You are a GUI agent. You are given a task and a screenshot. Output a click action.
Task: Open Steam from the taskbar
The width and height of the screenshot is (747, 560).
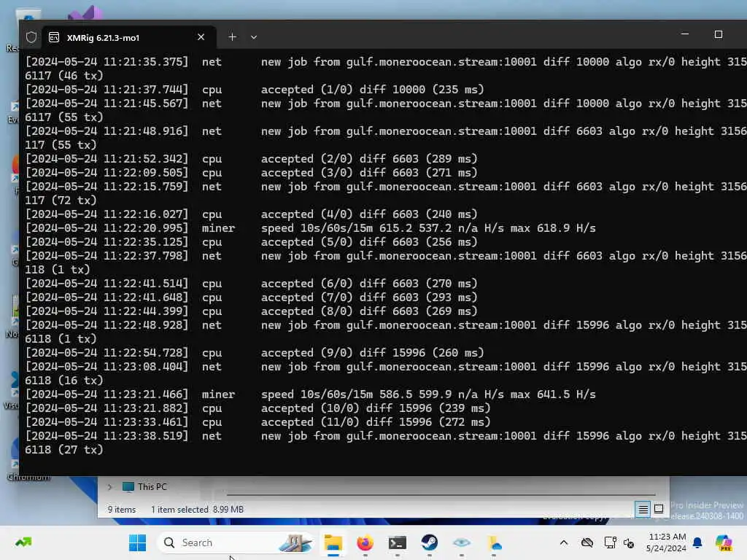point(429,542)
